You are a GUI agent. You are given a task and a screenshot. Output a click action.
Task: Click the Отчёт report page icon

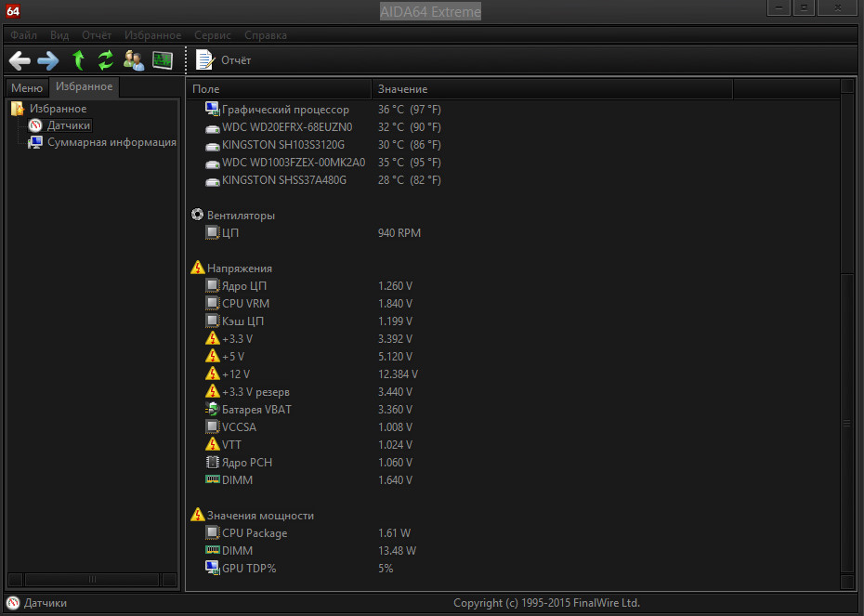(204, 60)
